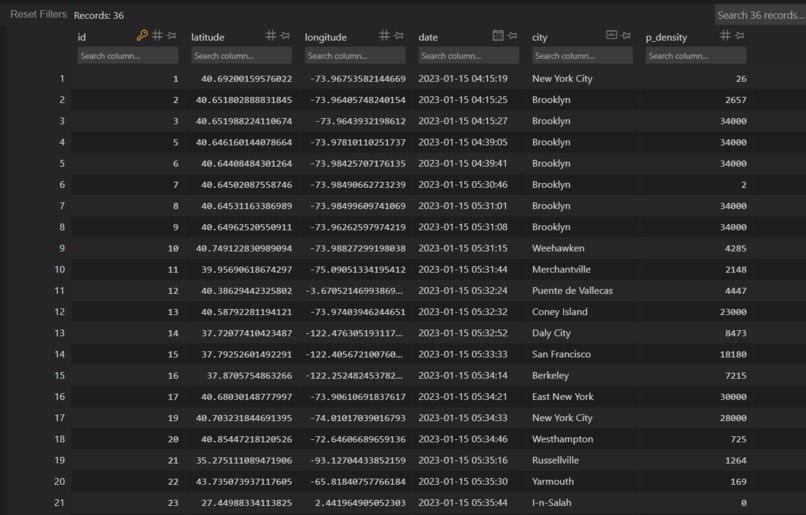Image resolution: width=806 pixels, height=515 pixels.
Task: Sort by the longitude column header
Action: coord(326,37)
